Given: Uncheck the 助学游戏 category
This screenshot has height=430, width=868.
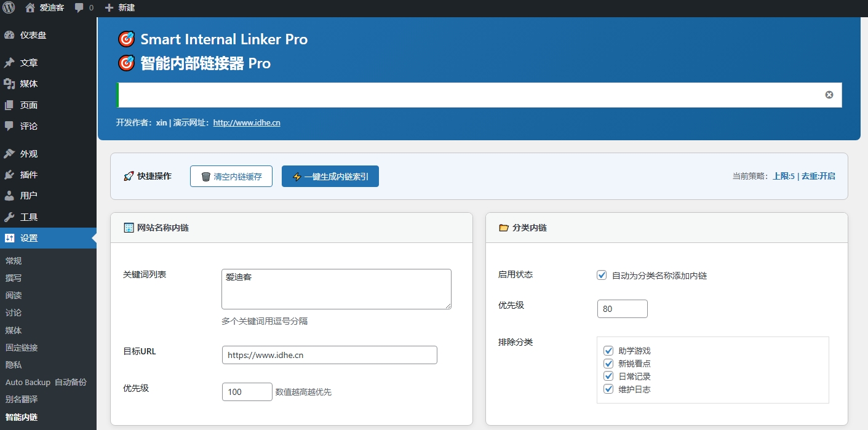Looking at the screenshot, I should click(608, 351).
